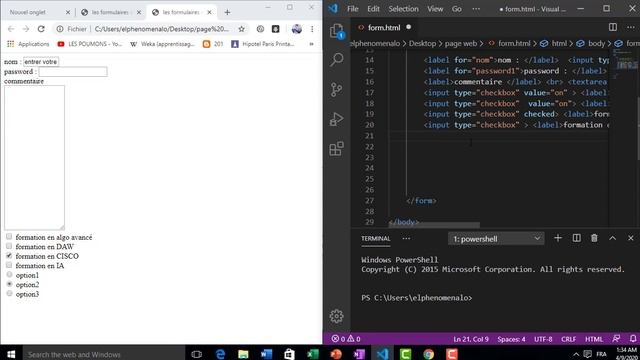Uncheck formation en CISCO box

click(9, 256)
